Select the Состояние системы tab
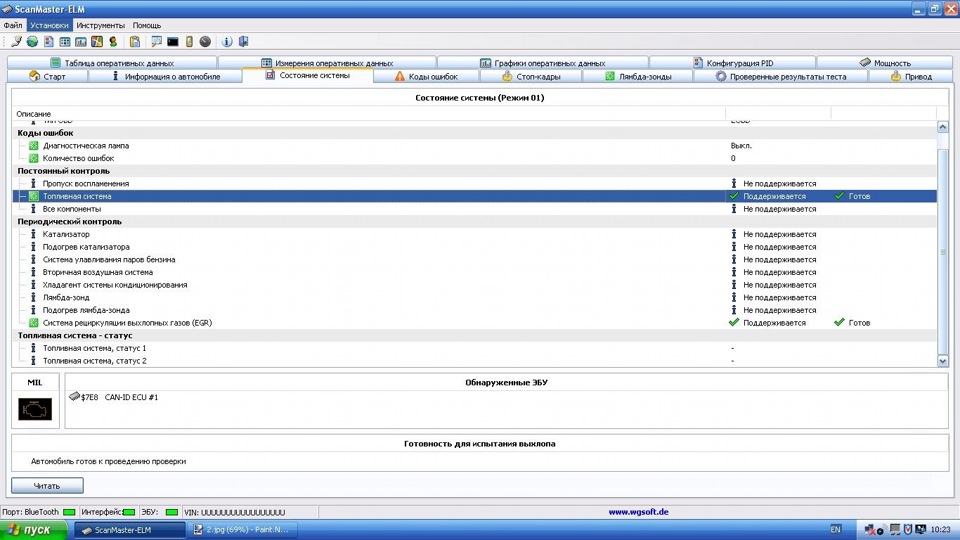 [x=307, y=75]
